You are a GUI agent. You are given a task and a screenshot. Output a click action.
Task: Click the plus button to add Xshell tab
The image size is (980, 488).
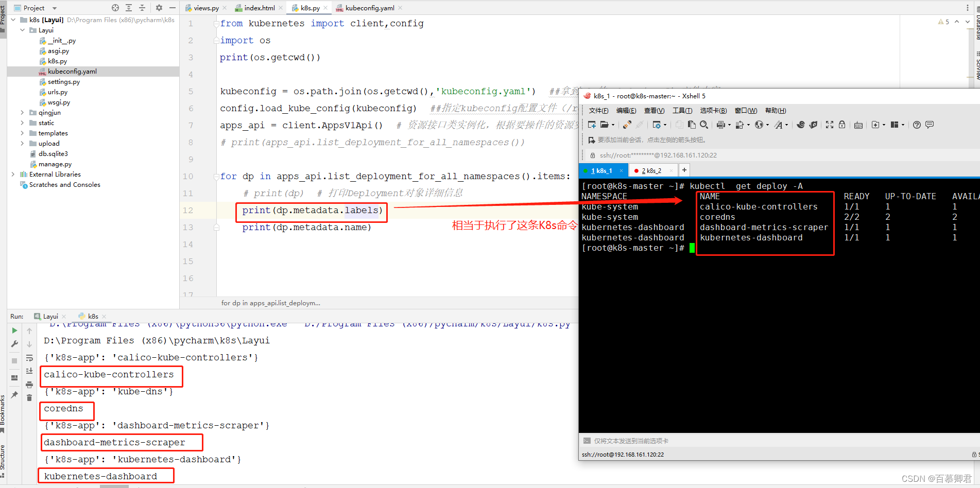coord(684,170)
